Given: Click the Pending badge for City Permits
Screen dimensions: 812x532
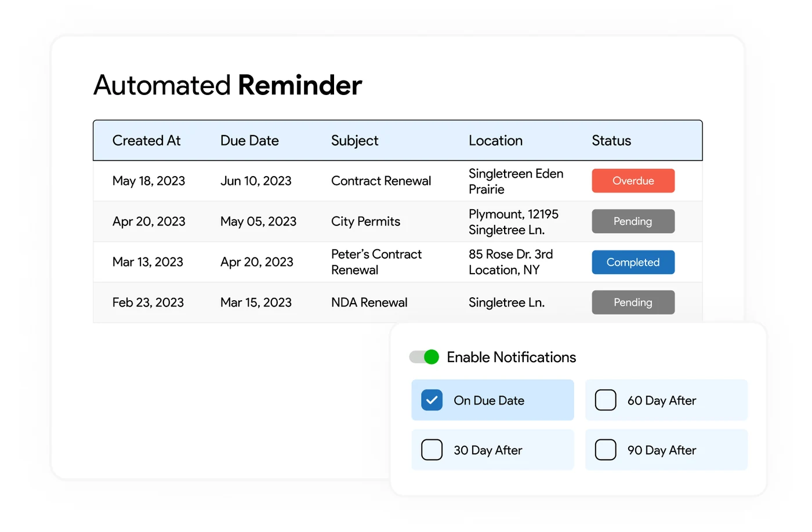Looking at the screenshot, I should (633, 221).
